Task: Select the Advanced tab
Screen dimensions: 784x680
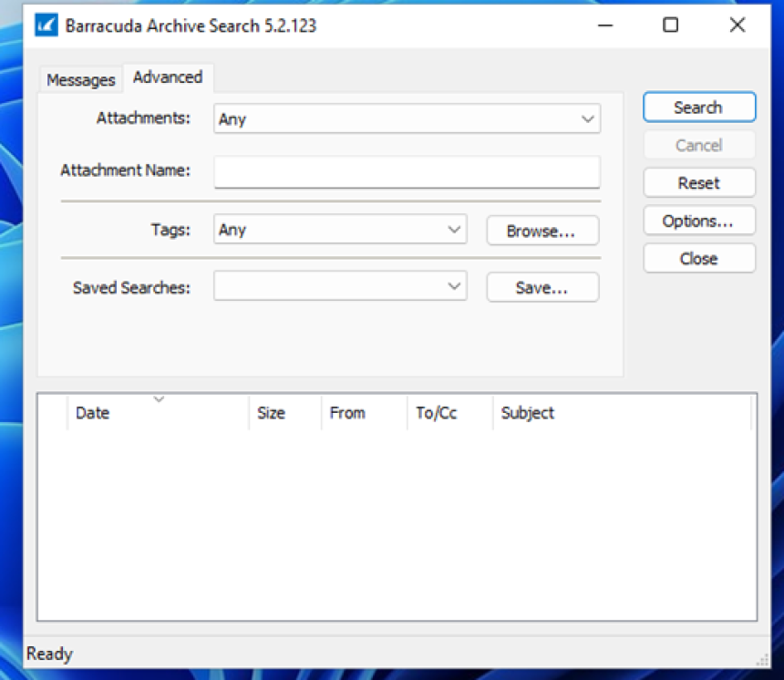Action: click(168, 77)
